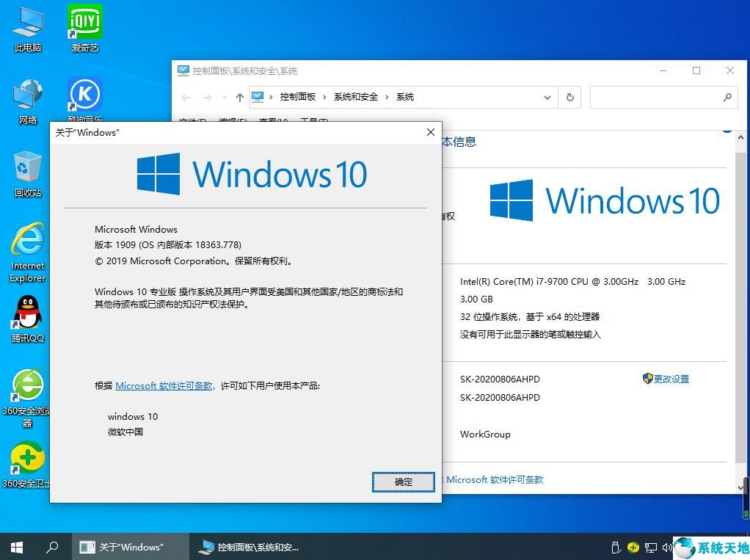This screenshot has height=560, width=750.
Task: Open taskbar search magnifier
Action: (52, 548)
